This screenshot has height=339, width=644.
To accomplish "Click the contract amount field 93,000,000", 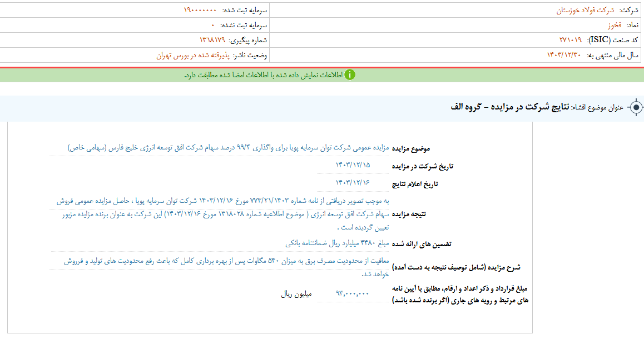I will point(353,293).
